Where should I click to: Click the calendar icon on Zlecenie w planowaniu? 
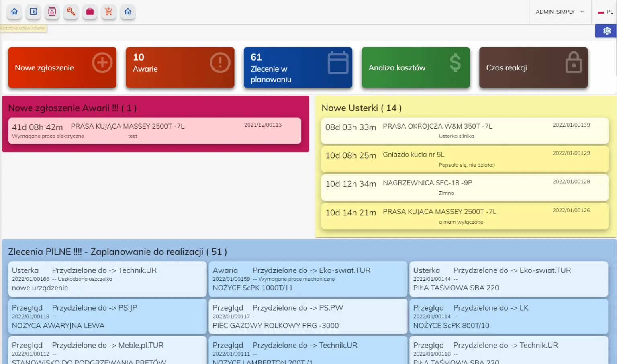coord(337,63)
